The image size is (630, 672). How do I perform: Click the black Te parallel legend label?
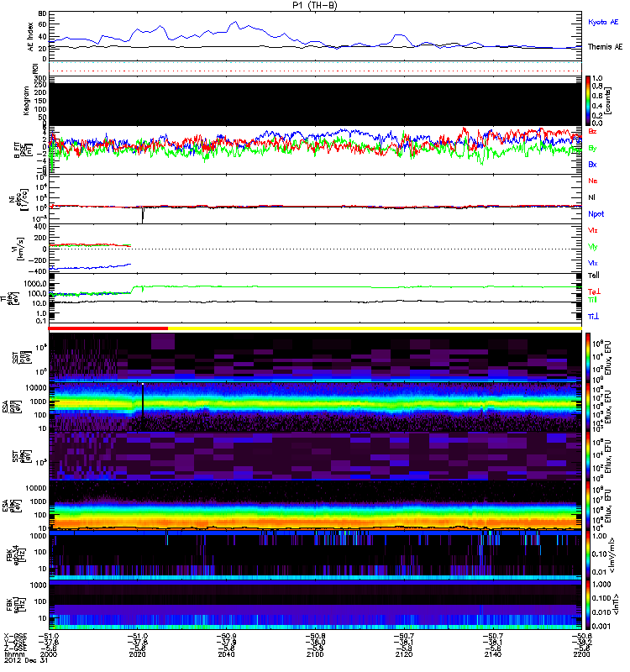594,276
